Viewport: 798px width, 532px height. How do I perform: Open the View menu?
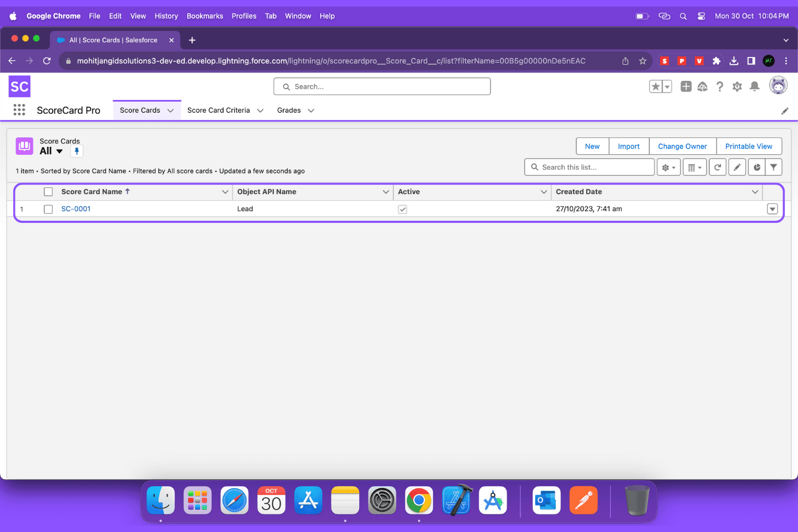click(x=138, y=16)
